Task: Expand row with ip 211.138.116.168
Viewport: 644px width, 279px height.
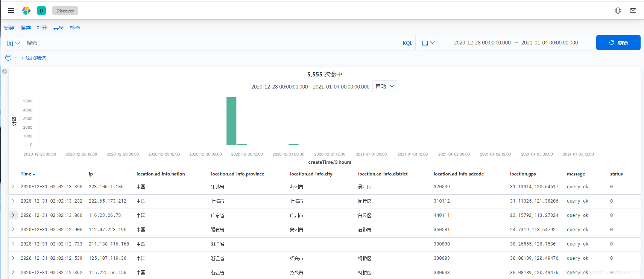Action: point(13,244)
